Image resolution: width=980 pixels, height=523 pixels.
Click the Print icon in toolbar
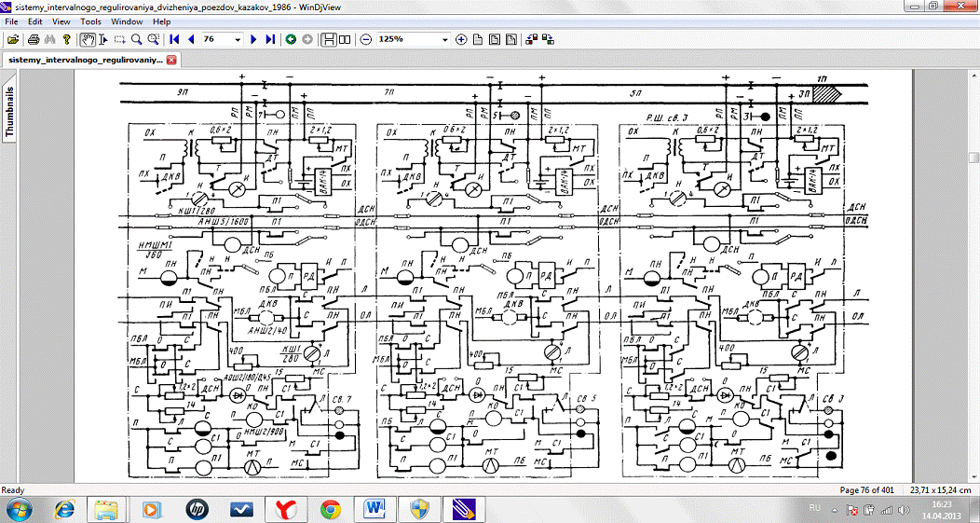click(x=34, y=40)
